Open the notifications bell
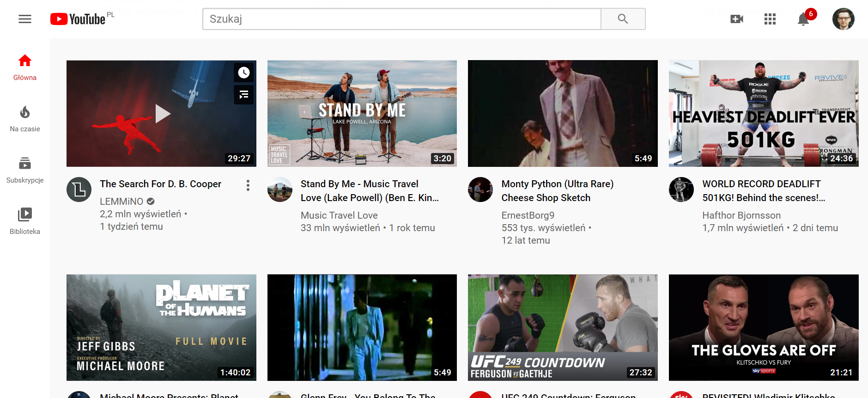Viewport: 868px width, 398px height. pyautogui.click(x=804, y=19)
